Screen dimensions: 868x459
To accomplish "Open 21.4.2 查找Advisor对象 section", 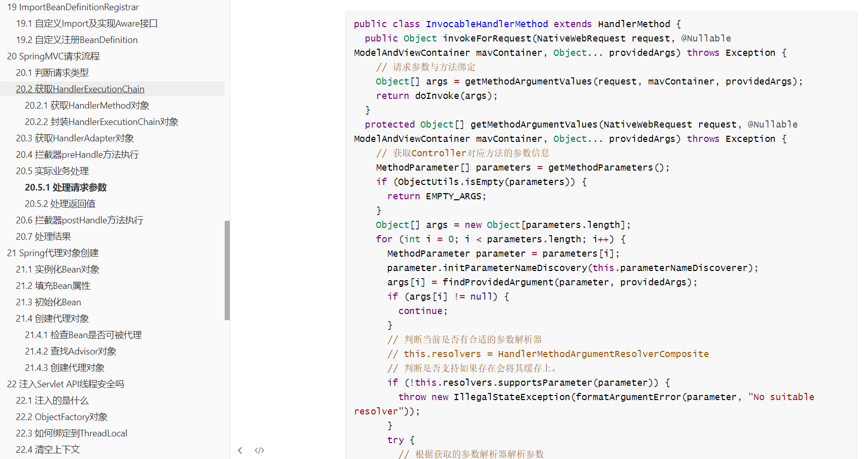I will coord(71,351).
